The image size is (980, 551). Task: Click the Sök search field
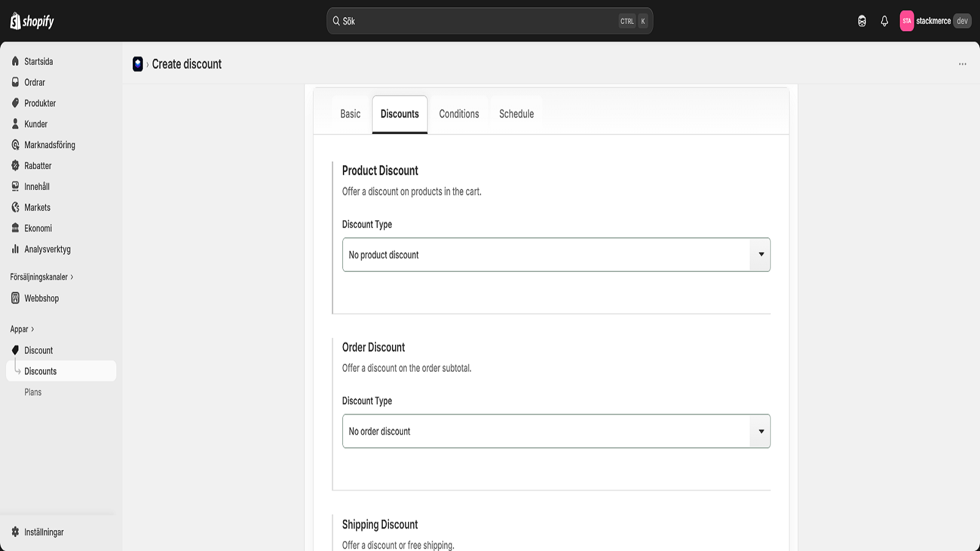click(489, 21)
